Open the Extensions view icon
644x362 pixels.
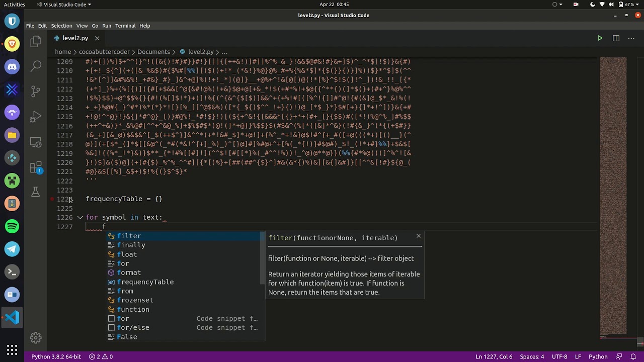pyautogui.click(x=35, y=167)
